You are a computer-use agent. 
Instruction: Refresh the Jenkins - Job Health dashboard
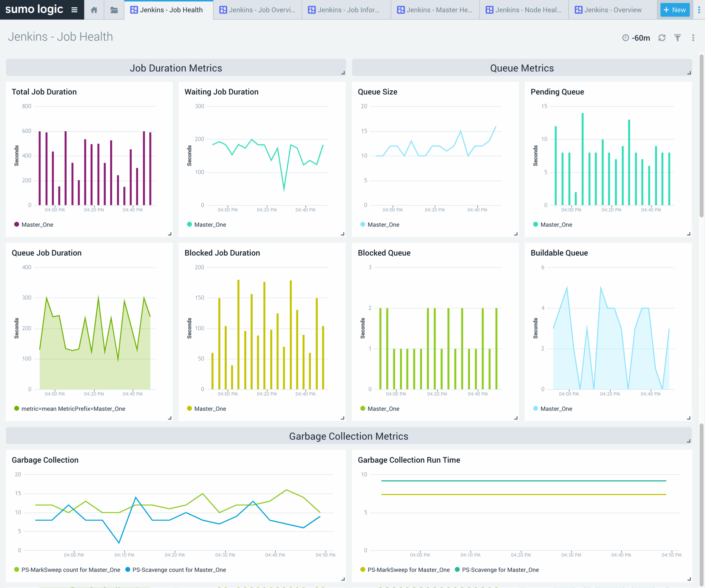click(662, 38)
